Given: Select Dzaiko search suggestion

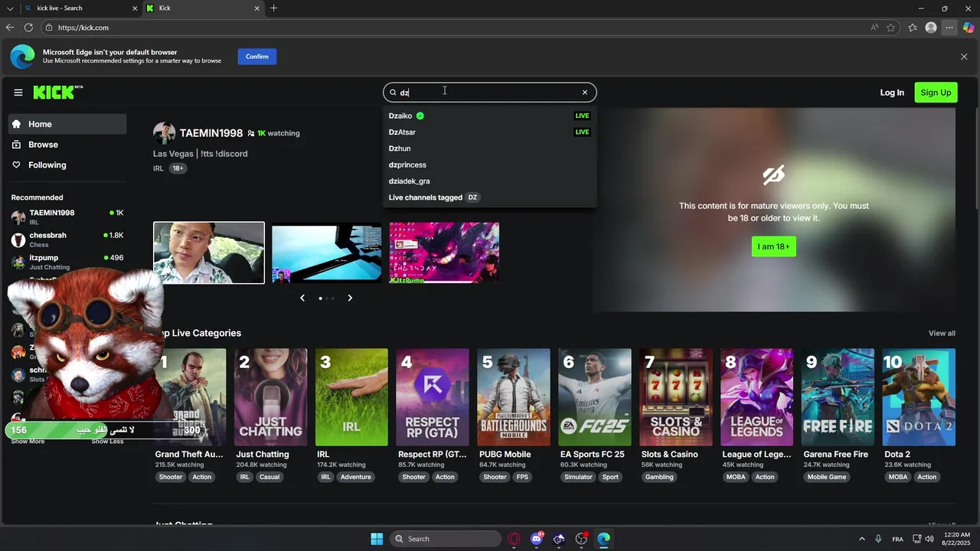Looking at the screenshot, I should pyautogui.click(x=489, y=116).
